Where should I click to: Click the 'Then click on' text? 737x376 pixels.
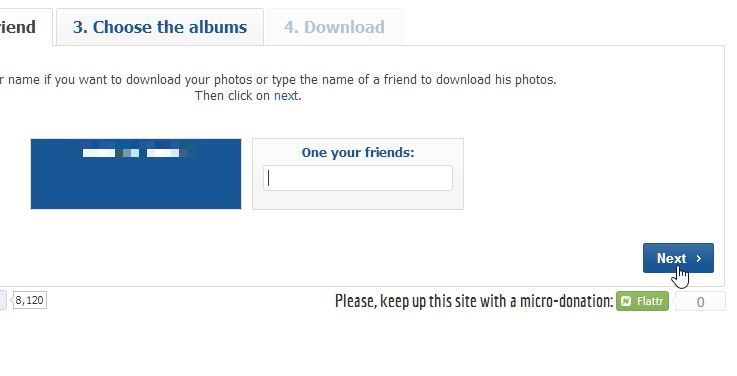tap(233, 96)
